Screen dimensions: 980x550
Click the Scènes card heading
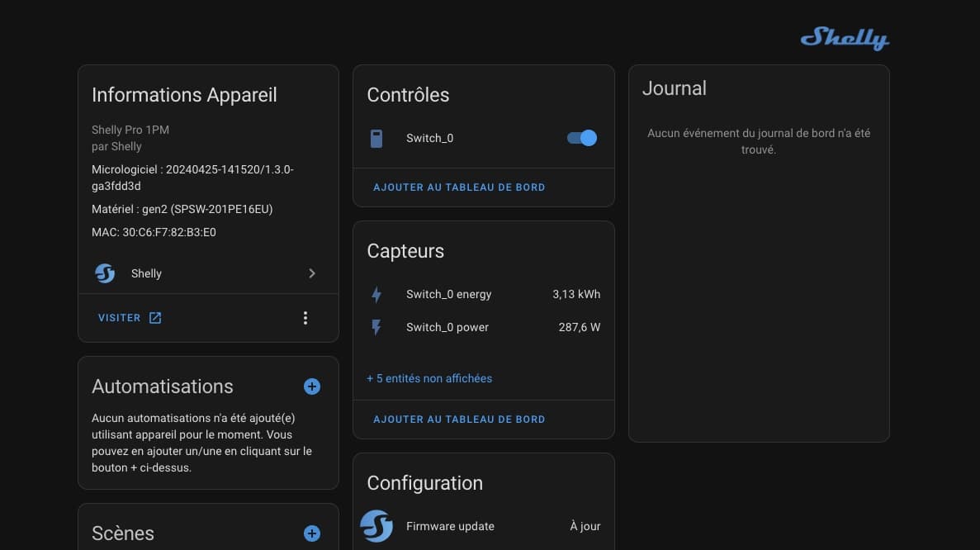click(x=123, y=533)
